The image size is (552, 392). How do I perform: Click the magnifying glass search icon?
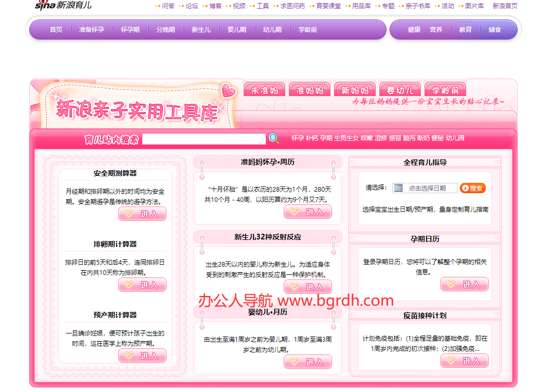273,139
